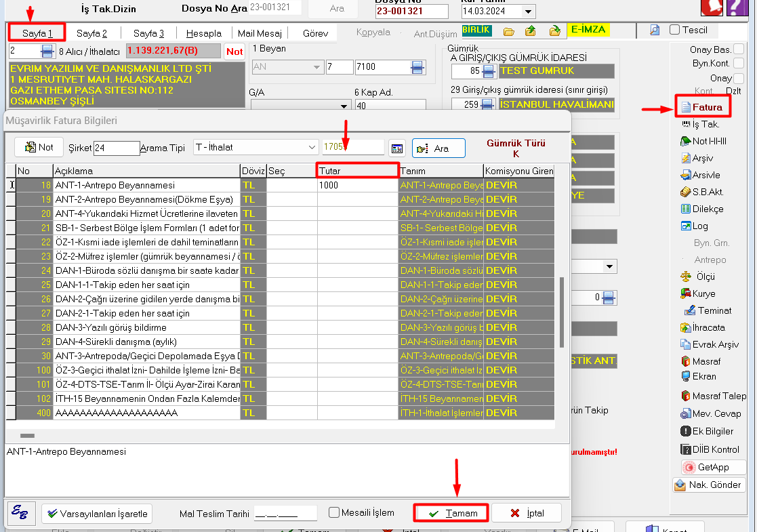Screen dimensions: 757x532
Task: Tick the Mesaili İşlem checkbox
Action: (x=334, y=512)
